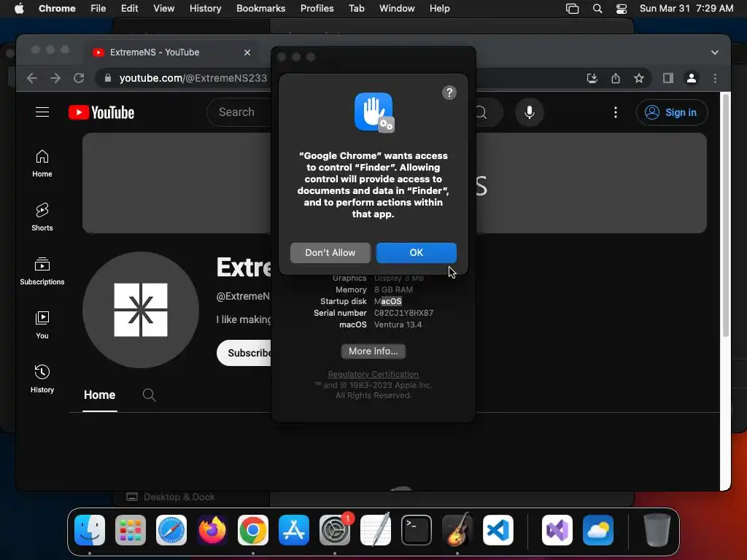
Task: Open the View menu
Action: coord(164,9)
